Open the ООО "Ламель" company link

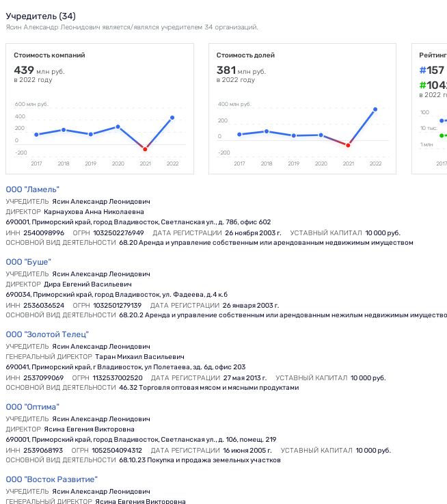tap(32, 189)
